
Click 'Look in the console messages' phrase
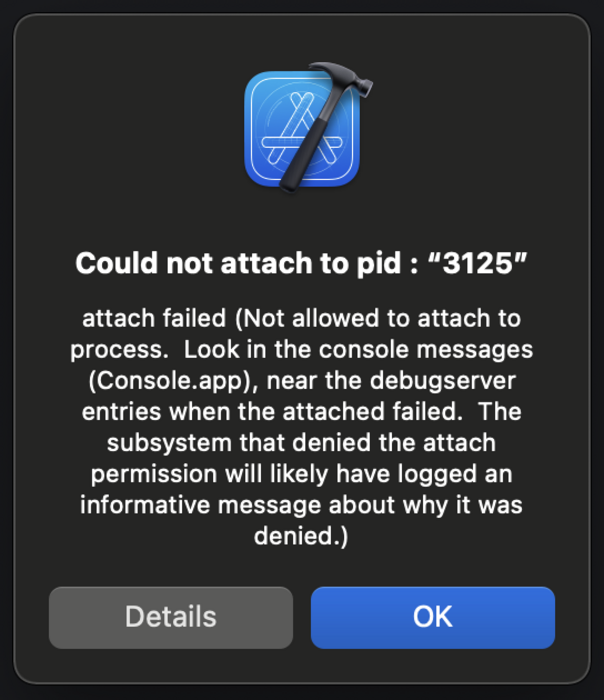[358, 350]
